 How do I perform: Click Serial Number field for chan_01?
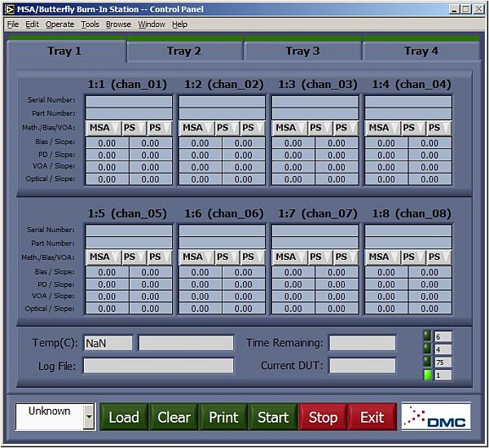pos(129,101)
